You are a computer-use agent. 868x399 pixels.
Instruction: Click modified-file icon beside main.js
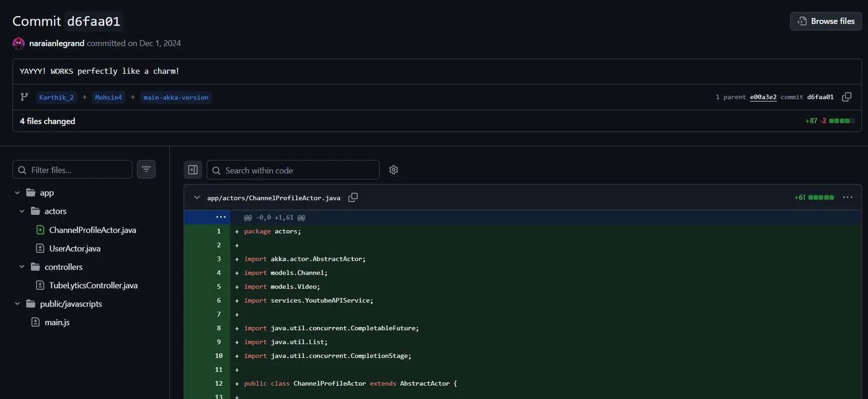point(36,323)
